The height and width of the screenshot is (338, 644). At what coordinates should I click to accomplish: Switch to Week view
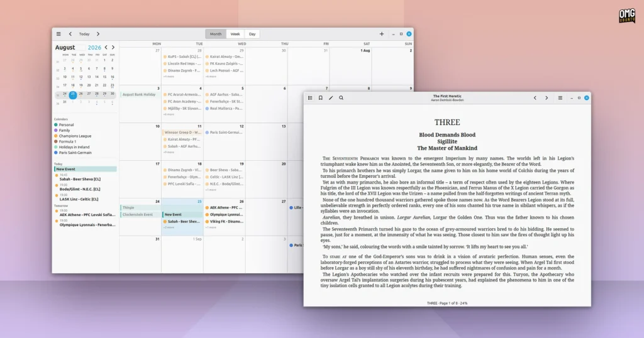[235, 34]
